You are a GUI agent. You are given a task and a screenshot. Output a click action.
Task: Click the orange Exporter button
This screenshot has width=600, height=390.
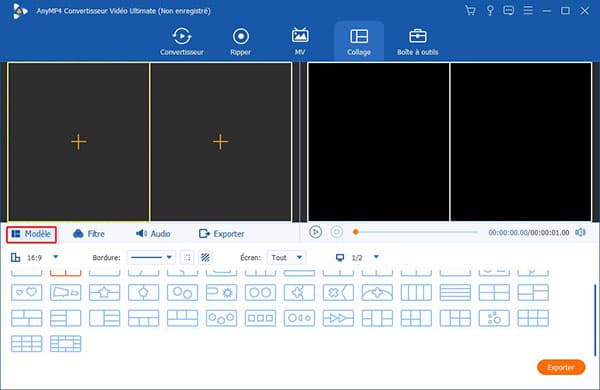[x=561, y=367]
